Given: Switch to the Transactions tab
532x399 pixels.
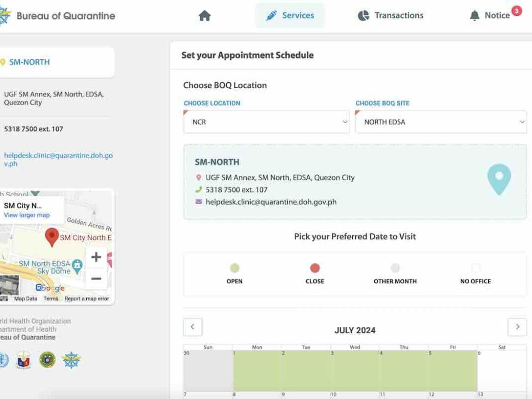Looking at the screenshot, I should click(x=391, y=16).
